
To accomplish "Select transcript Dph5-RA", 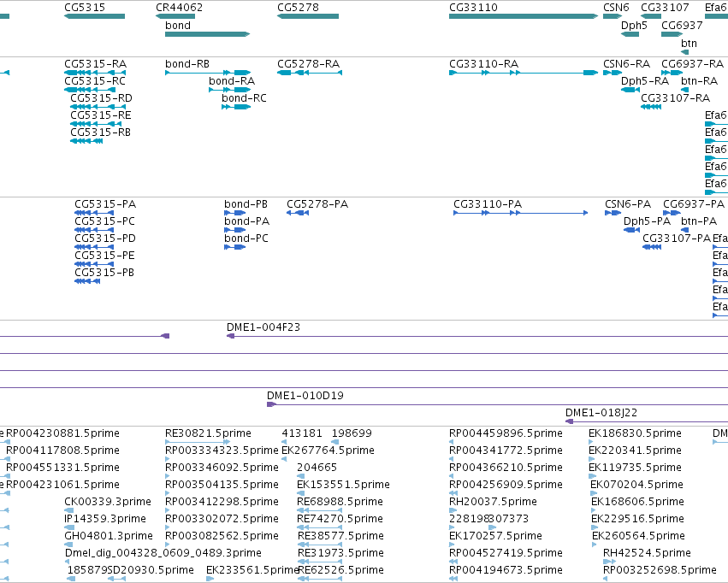I will click(x=630, y=90).
